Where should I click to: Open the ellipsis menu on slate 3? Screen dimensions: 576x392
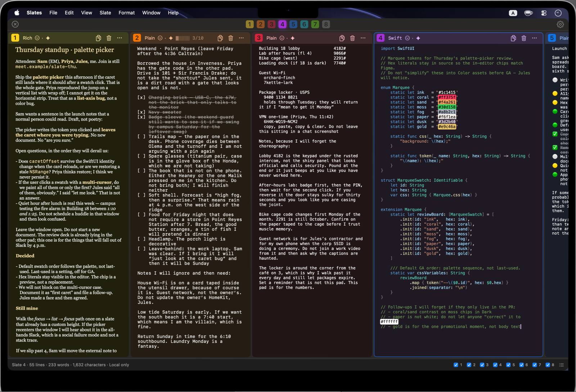coord(363,38)
